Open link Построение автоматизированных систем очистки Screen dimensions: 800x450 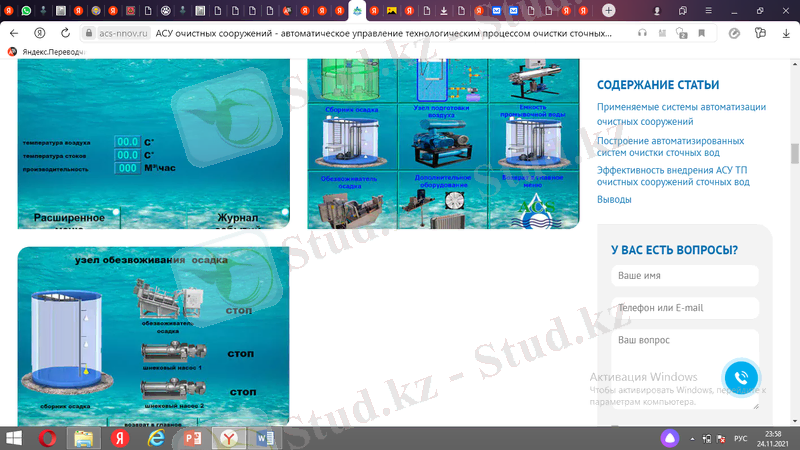point(670,146)
